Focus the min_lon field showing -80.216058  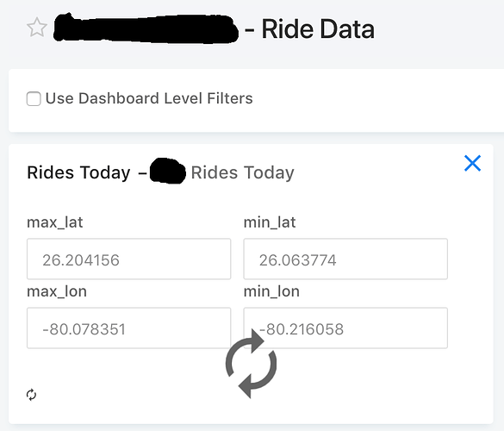345,328
